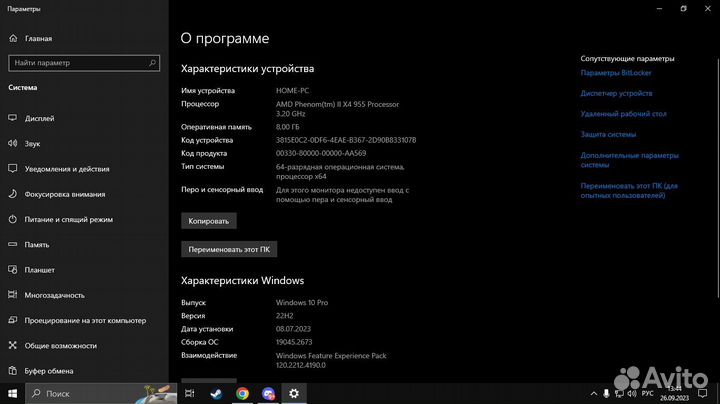This screenshot has height=404, width=720.
Task: Open Уведомления и действия settings
Action: 67,168
